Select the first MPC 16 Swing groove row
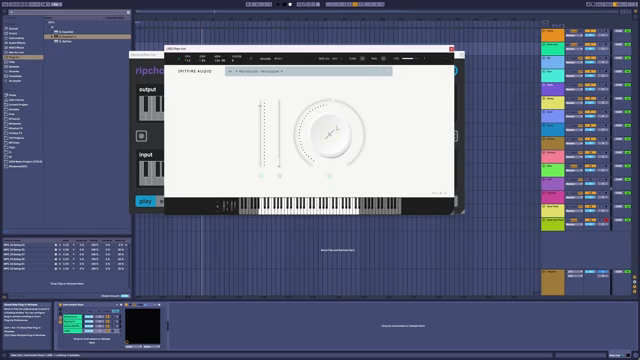The image size is (640, 360). coord(65,245)
